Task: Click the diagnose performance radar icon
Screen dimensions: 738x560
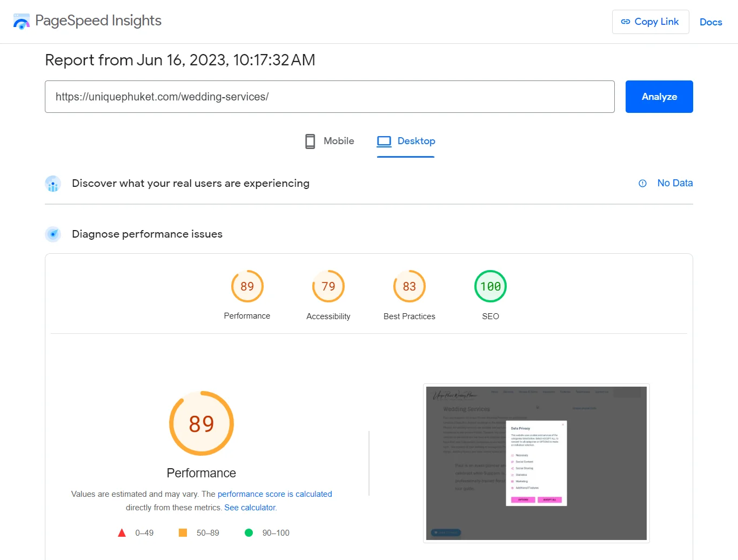Action: 53,234
